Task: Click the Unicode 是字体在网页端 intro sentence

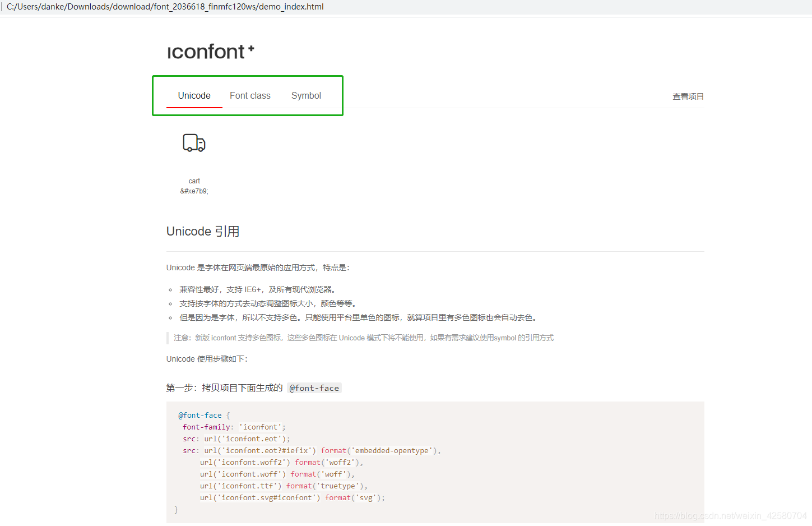Action: (x=258, y=268)
